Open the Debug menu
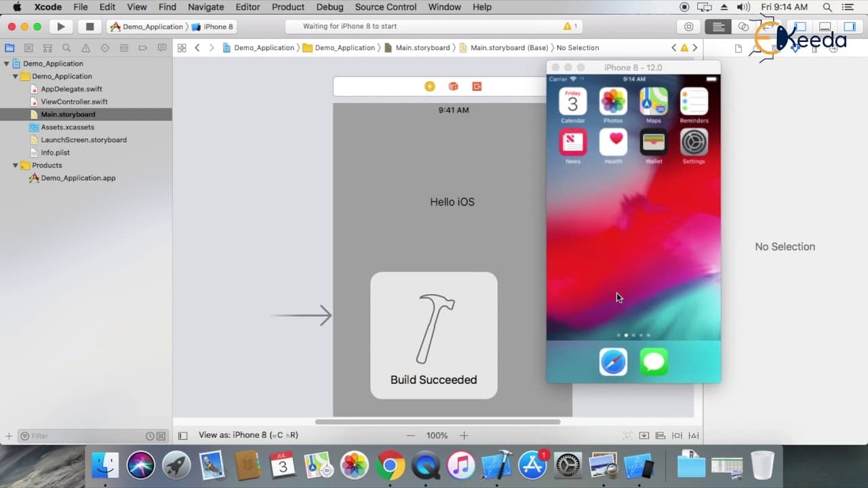This screenshot has width=868, height=488. tap(330, 7)
